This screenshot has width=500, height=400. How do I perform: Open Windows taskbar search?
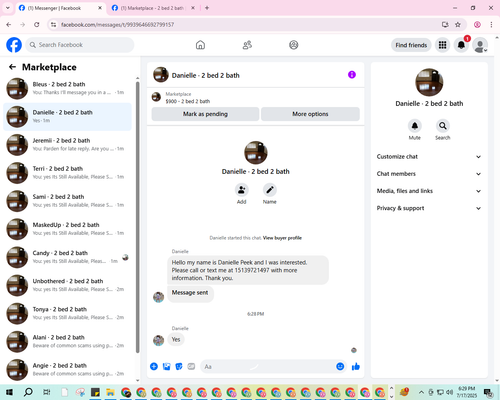pyautogui.click(x=28, y=392)
